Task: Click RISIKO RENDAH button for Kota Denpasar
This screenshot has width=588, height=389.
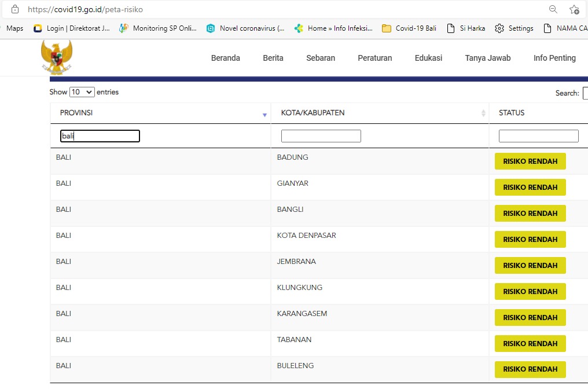Action: point(530,240)
